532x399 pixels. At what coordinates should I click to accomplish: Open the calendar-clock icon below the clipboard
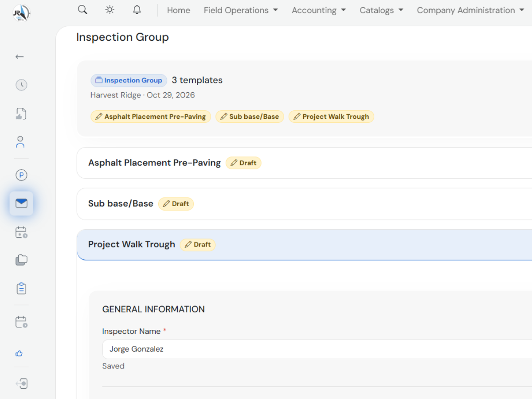pyautogui.click(x=21, y=322)
